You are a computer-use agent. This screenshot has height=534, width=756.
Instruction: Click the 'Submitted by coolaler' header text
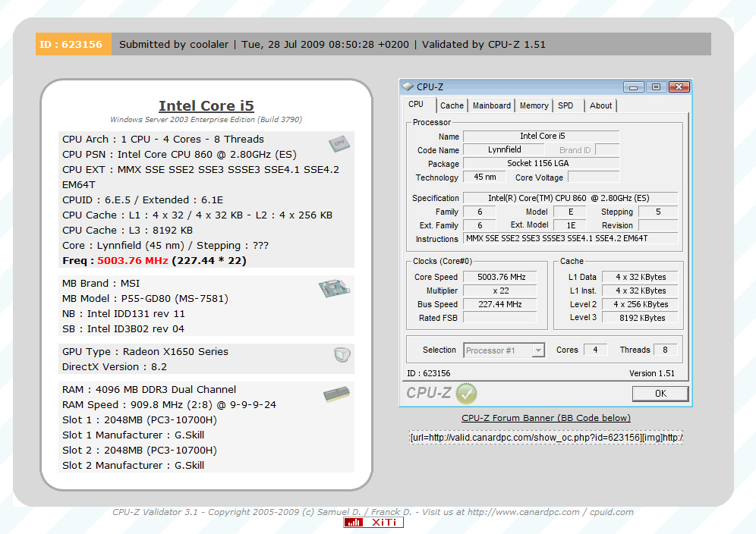click(x=174, y=44)
